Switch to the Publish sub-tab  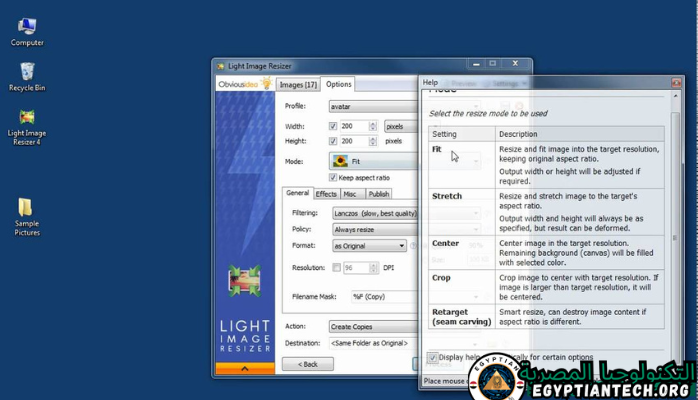click(379, 194)
